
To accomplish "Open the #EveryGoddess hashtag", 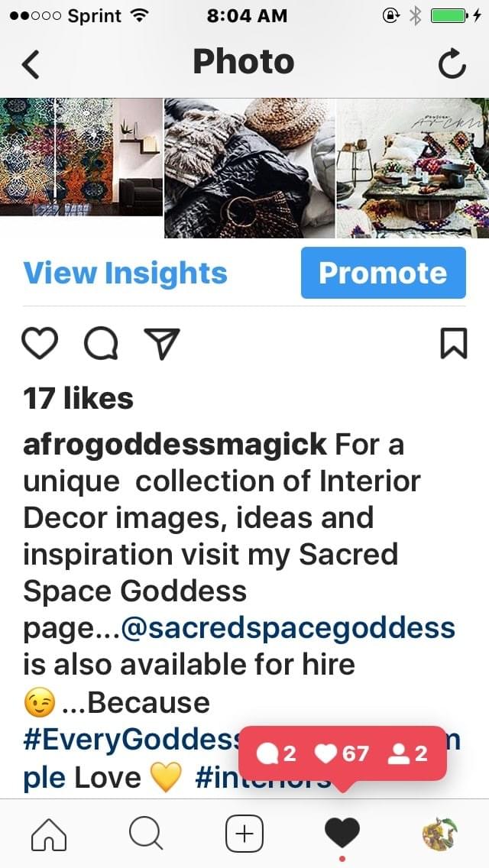I will coord(131,740).
